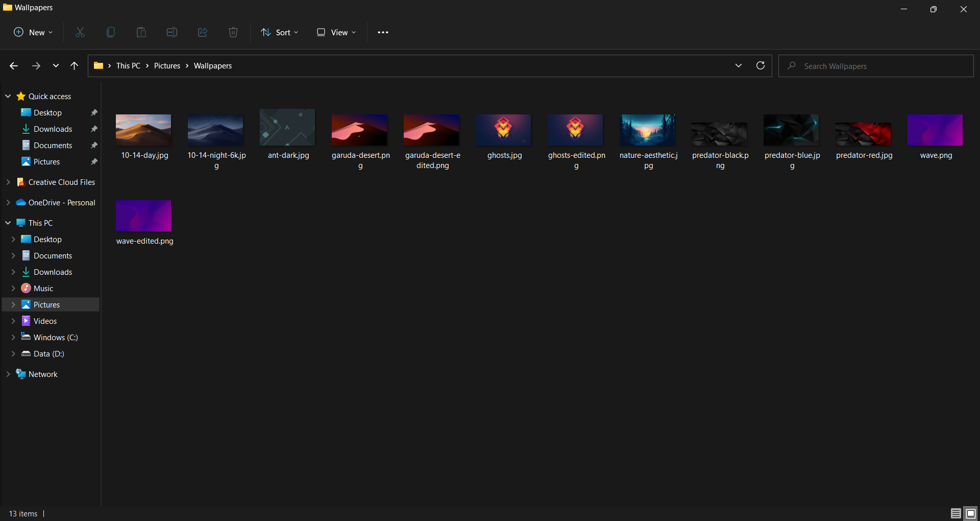The width and height of the screenshot is (980, 521).
Task: Click the folder icon in address bar
Action: [99, 65]
